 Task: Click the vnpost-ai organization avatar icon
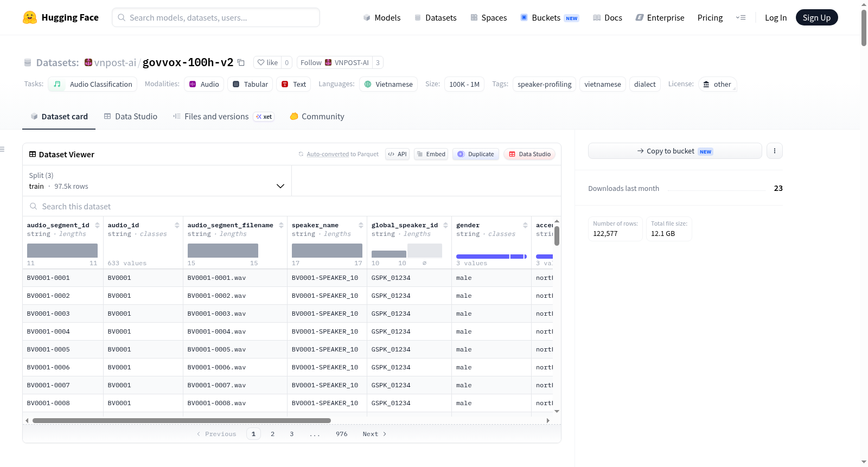coord(88,62)
